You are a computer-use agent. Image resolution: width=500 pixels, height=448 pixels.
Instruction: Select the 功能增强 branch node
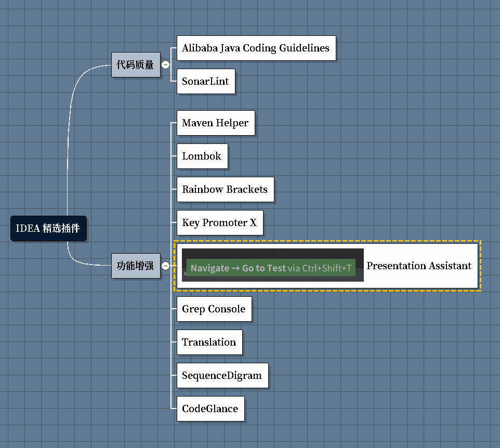tap(136, 266)
